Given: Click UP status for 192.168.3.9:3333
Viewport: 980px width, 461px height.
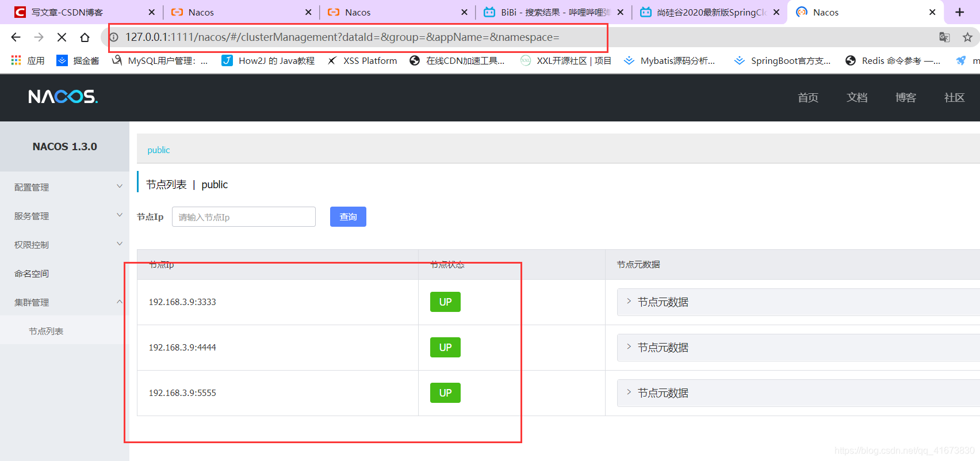Looking at the screenshot, I should point(445,302).
